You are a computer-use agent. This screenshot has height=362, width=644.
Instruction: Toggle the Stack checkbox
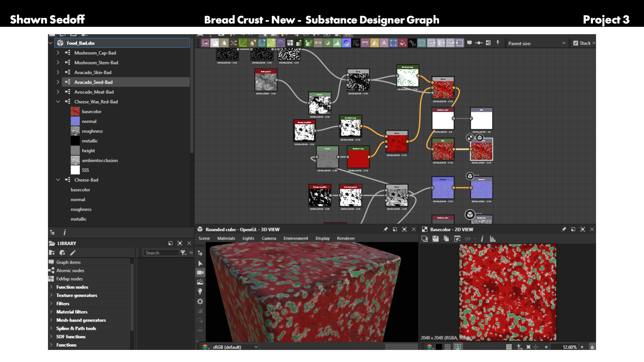576,43
